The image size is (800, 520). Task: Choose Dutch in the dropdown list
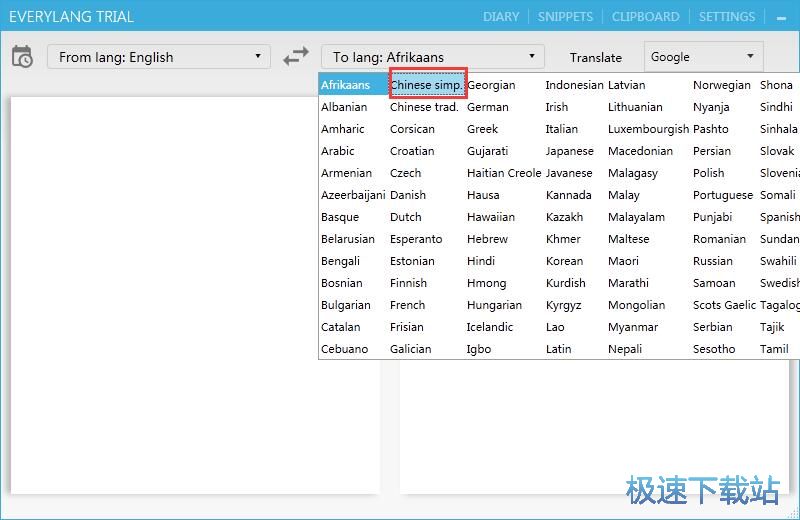click(x=406, y=216)
